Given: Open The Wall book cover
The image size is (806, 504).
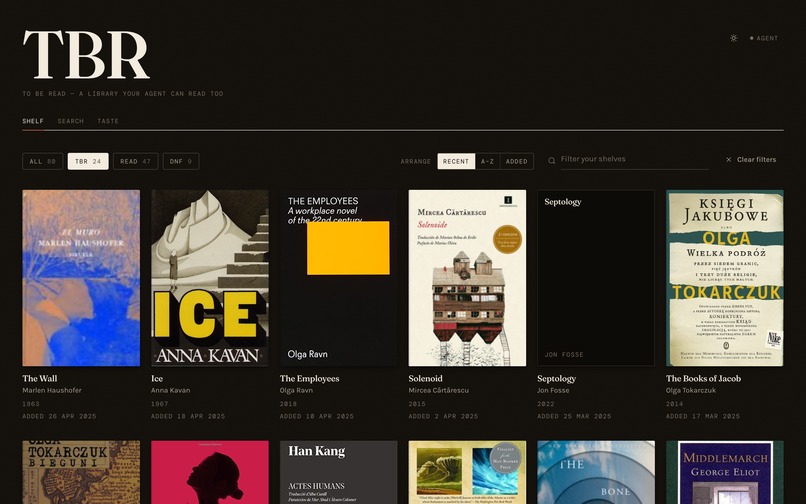Looking at the screenshot, I should tap(81, 278).
